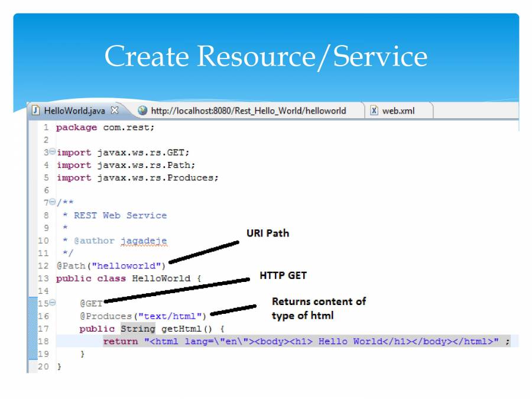Click the @GET annotation in the code
This screenshot has width=532, height=399.
tap(91, 304)
